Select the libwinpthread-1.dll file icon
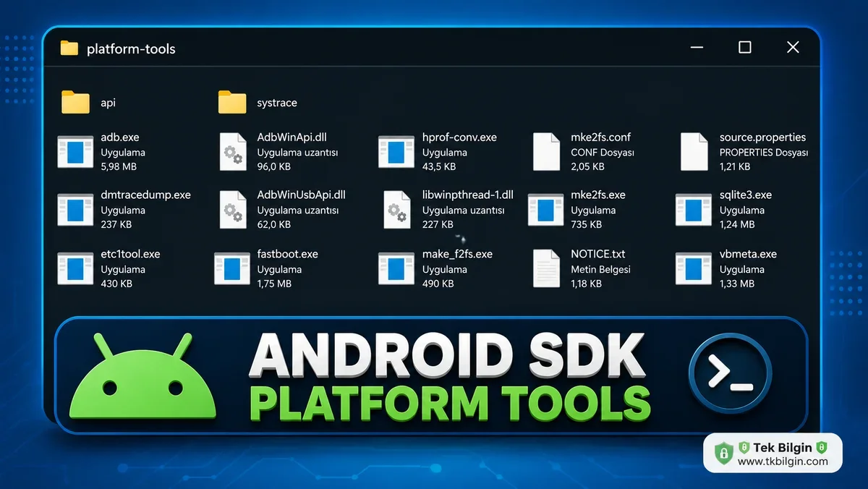This screenshot has height=489, width=868. (x=396, y=210)
